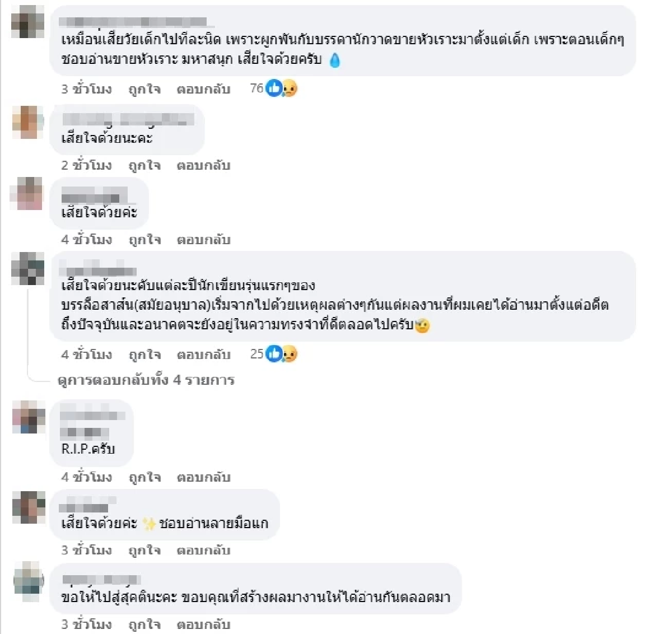Open the 2 ชั่วโมง timestamp link

point(86,166)
